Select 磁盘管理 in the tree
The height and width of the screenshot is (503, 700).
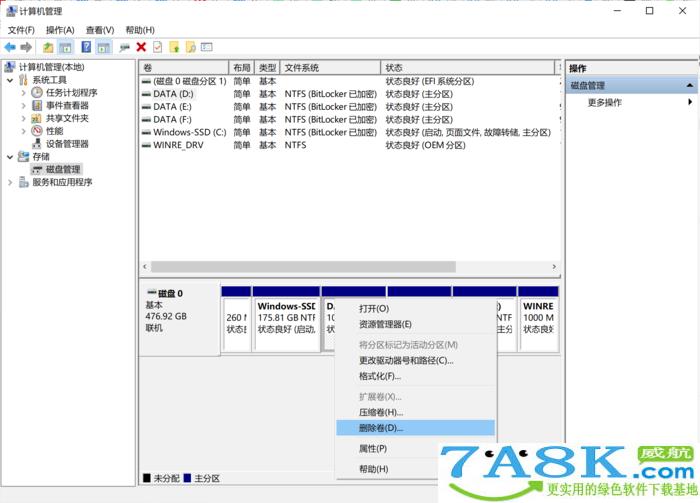[63, 169]
